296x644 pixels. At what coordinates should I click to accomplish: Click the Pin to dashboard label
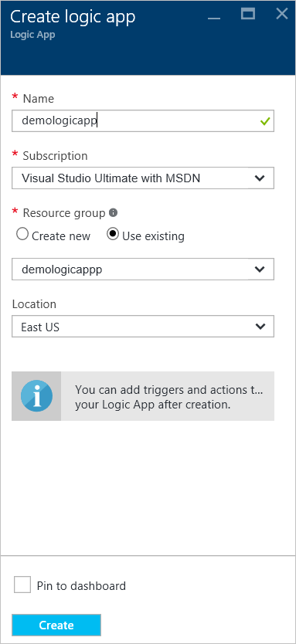click(x=81, y=585)
